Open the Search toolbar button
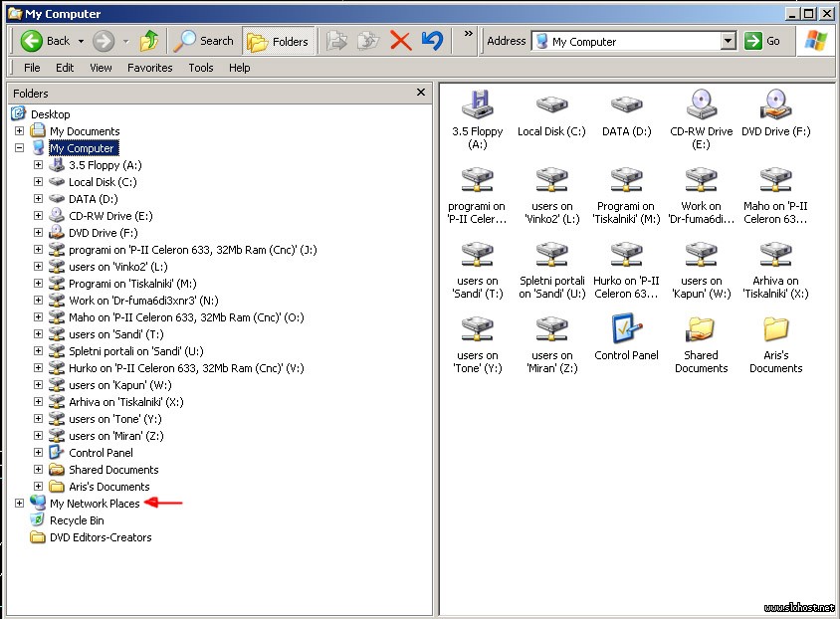Screen dimensions: 840x619 (204, 41)
